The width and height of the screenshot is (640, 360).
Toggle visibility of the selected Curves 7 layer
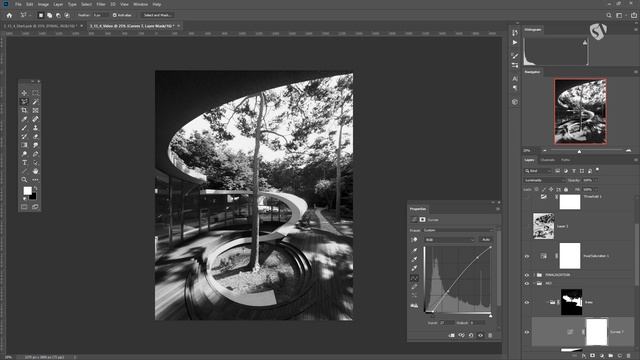click(x=527, y=332)
